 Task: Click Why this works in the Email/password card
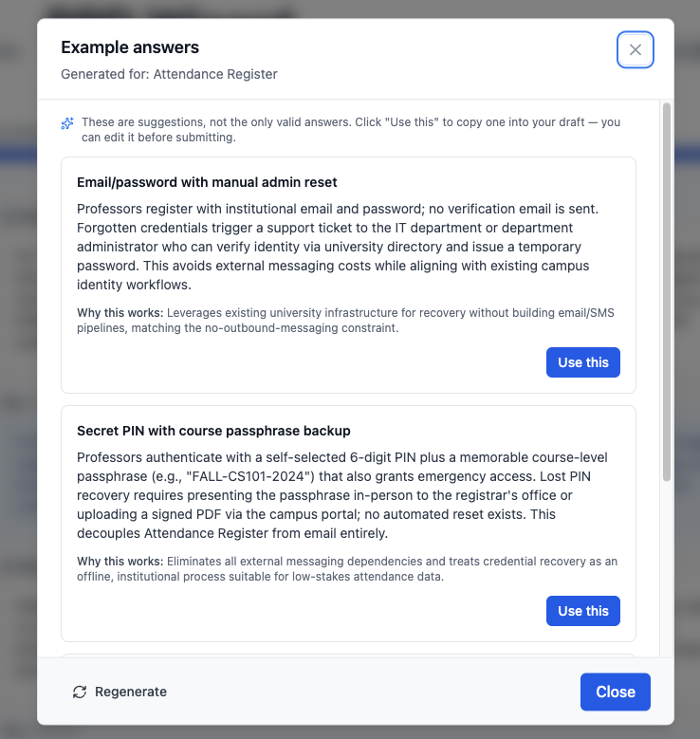click(x=120, y=312)
